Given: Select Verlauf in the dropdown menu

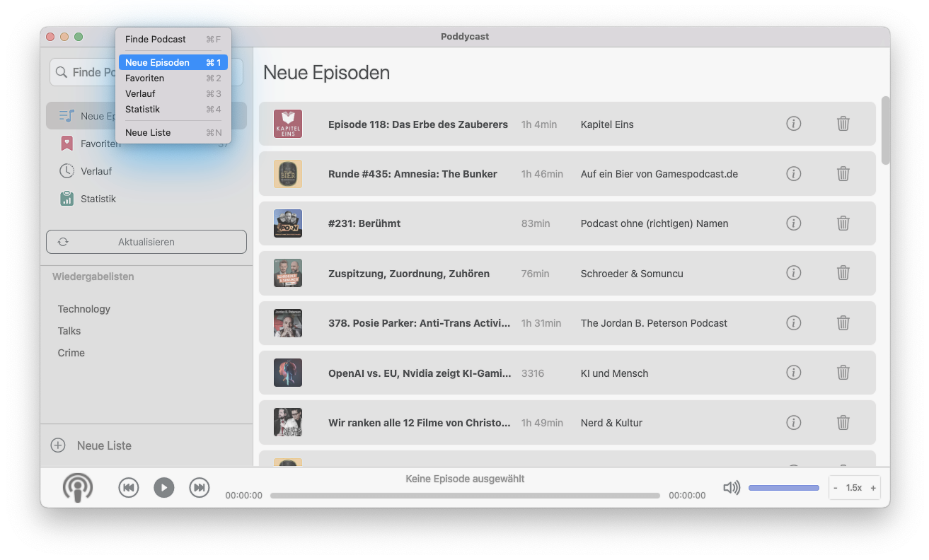Looking at the screenshot, I should 173,94.
